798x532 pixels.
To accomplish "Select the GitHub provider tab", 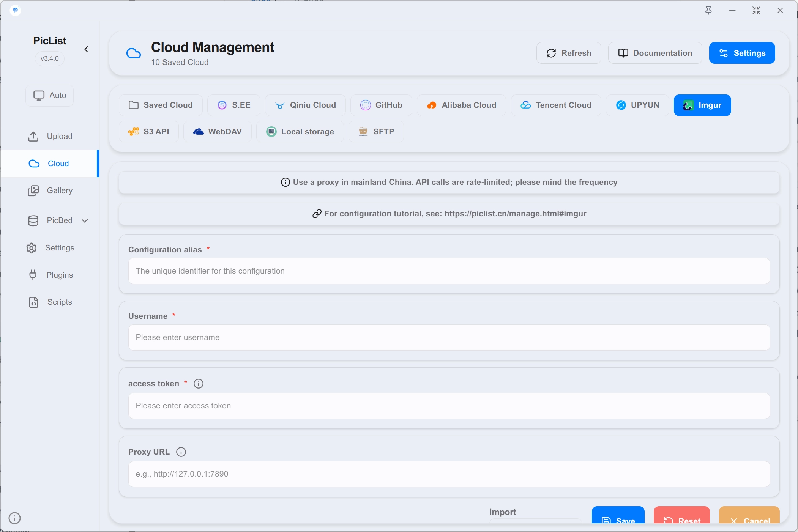I will (x=381, y=105).
